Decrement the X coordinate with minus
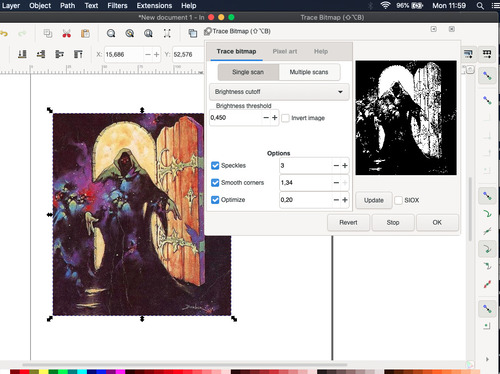This screenshot has height=374, width=500. tap(148, 54)
